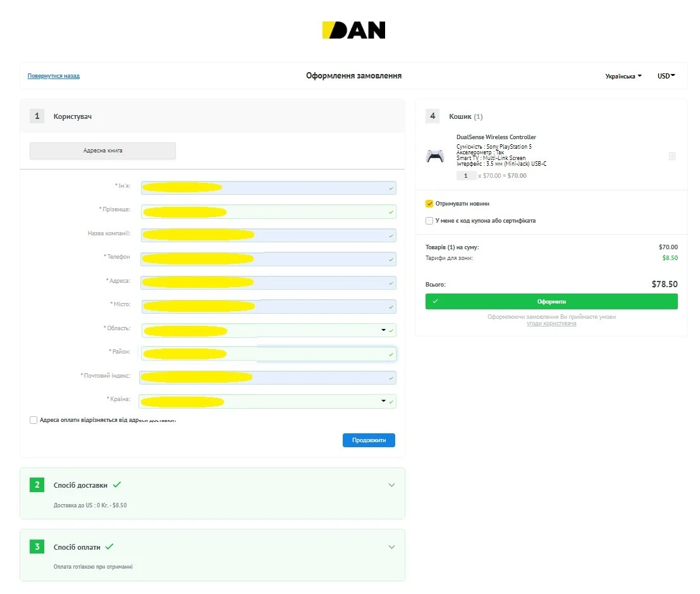700x594 pixels.
Task: Click the DAN store logo
Action: click(x=353, y=30)
